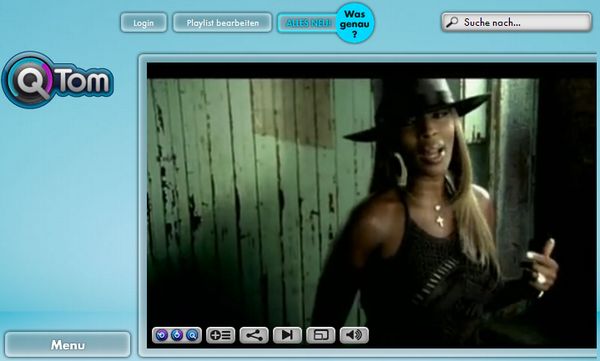Click the Tom wordmark in the logo
This screenshot has width=600, height=361.
point(84,81)
